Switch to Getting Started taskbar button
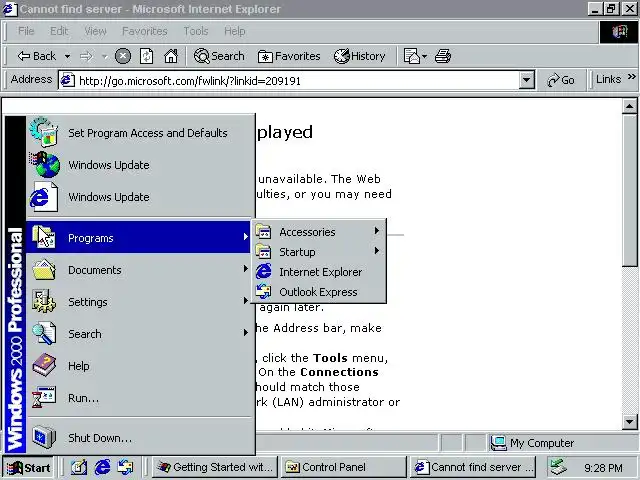 [215, 467]
